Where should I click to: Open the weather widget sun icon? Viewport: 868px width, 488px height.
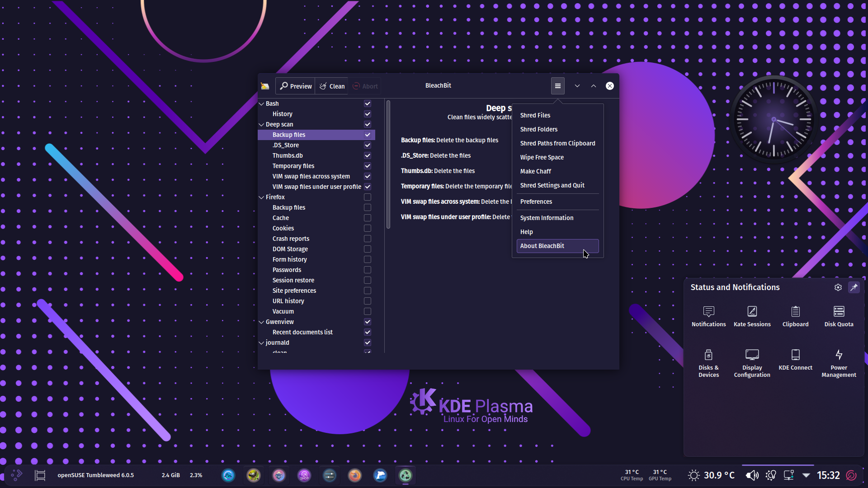tap(694, 475)
